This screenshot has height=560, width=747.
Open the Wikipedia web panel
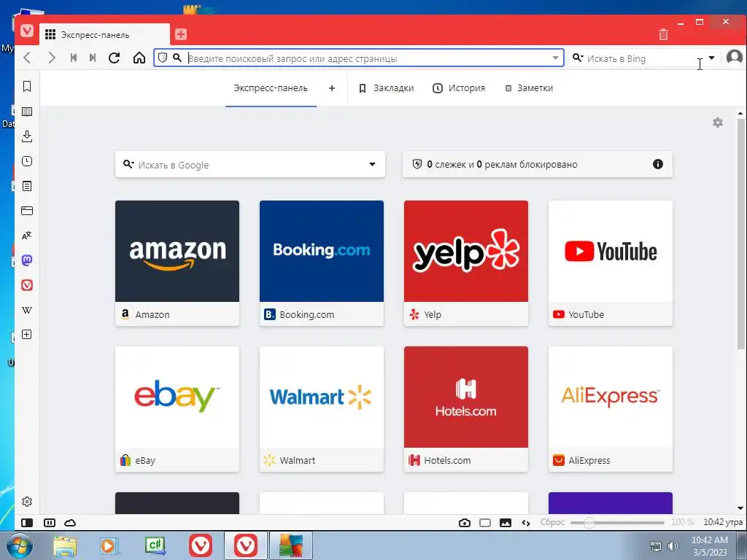pos(27,310)
